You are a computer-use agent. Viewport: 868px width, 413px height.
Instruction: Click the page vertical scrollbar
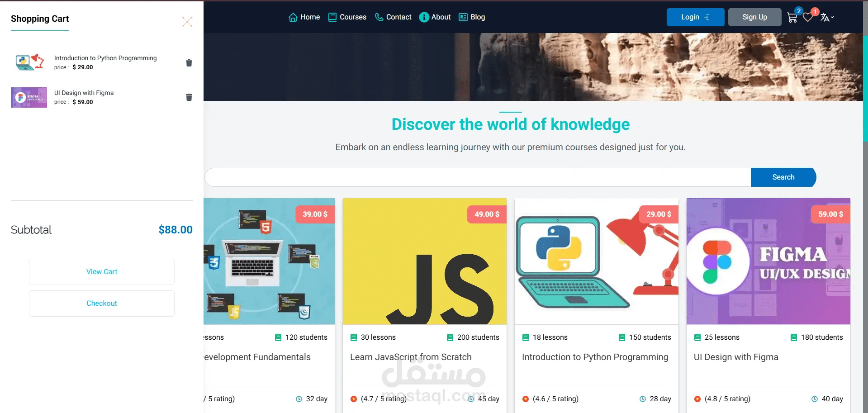coord(865,88)
